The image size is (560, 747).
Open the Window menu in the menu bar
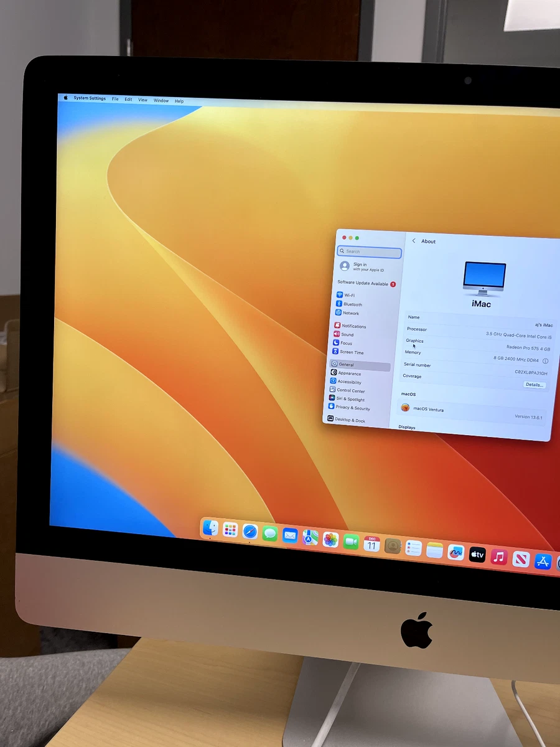point(161,100)
